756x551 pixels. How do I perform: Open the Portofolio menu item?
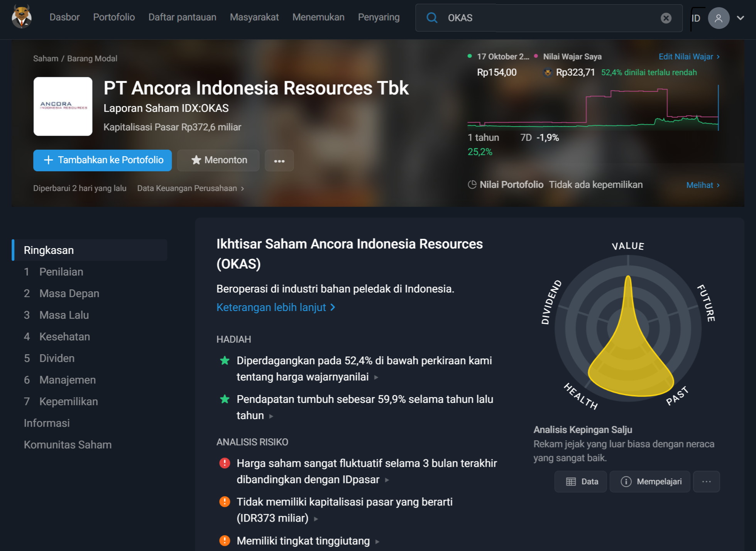(x=113, y=17)
